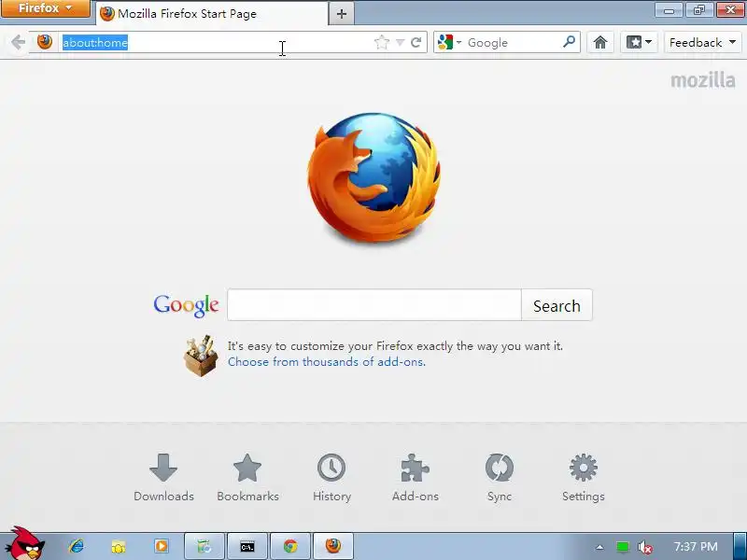Go back with the back arrow
The image size is (747, 560).
[18, 42]
